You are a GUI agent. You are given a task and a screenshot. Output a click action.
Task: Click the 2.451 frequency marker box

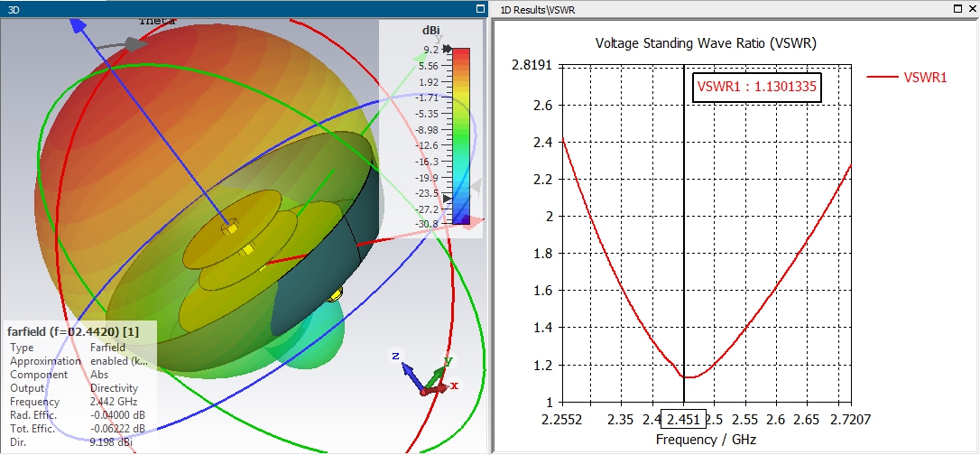pyautogui.click(x=684, y=419)
